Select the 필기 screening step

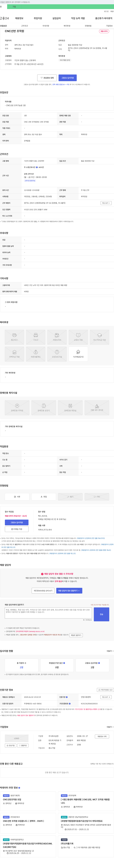(70, 497)
